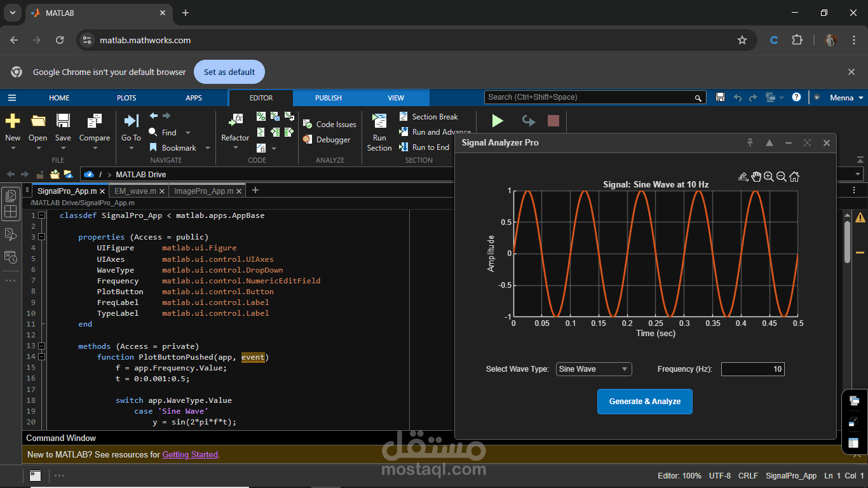Click the Bookmark icon
Image resolution: width=868 pixels, height=488 pixels.
[x=154, y=147]
